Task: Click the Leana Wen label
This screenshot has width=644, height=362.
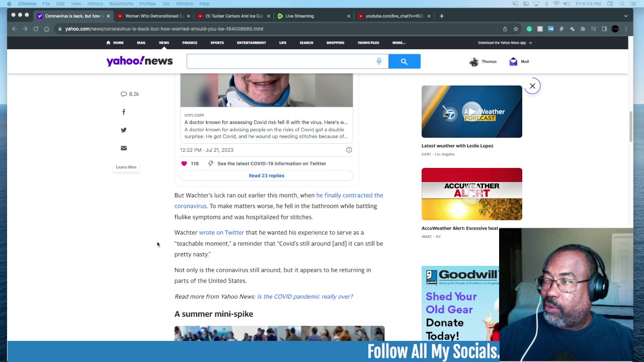Action: pyautogui.click(x=126, y=167)
